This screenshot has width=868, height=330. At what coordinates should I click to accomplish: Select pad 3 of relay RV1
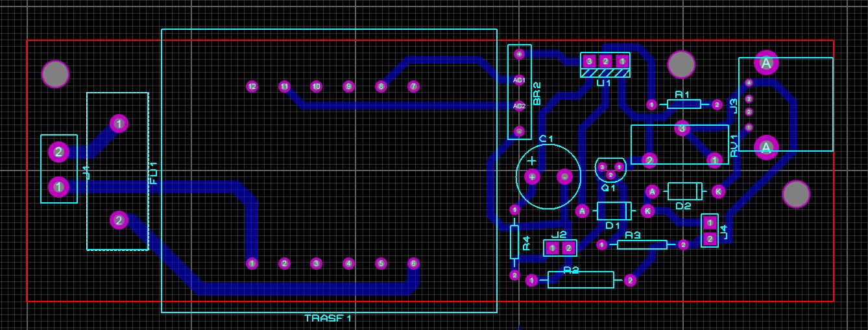[681, 128]
